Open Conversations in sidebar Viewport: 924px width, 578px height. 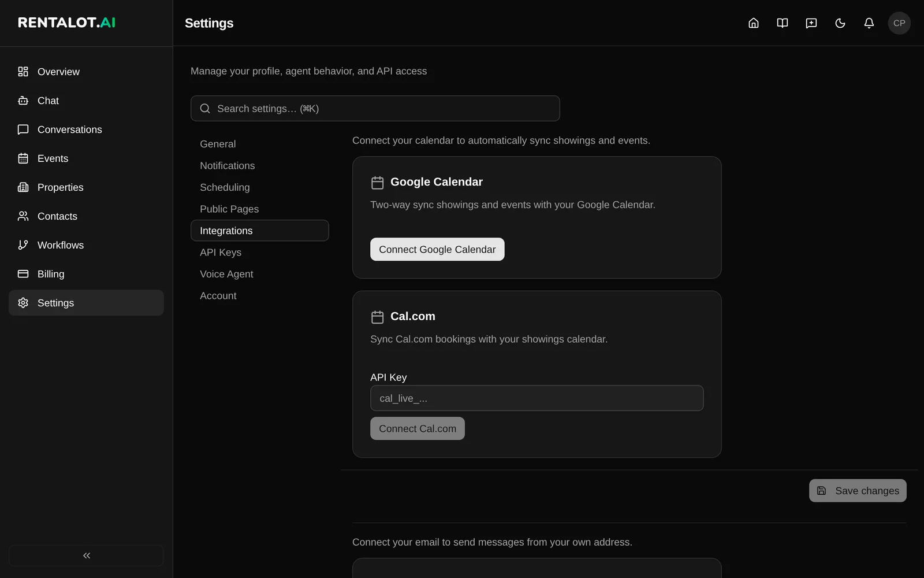click(86, 129)
